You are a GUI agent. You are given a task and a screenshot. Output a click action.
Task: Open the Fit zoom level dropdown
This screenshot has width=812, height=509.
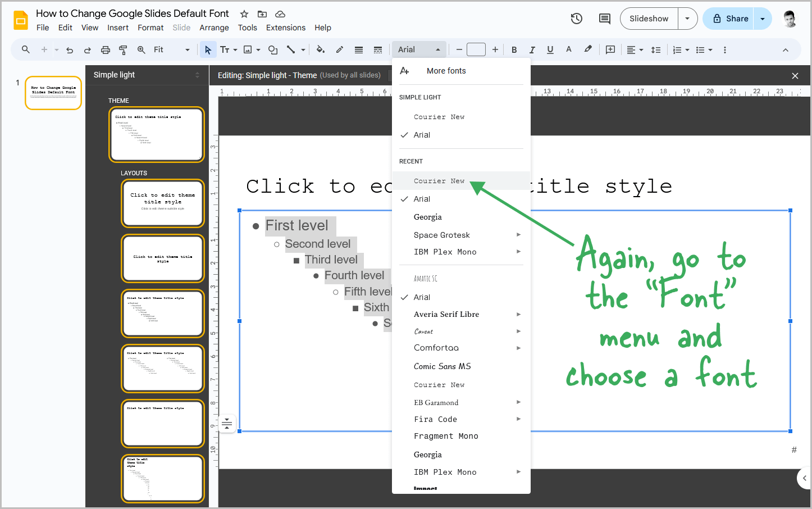pyautogui.click(x=172, y=50)
